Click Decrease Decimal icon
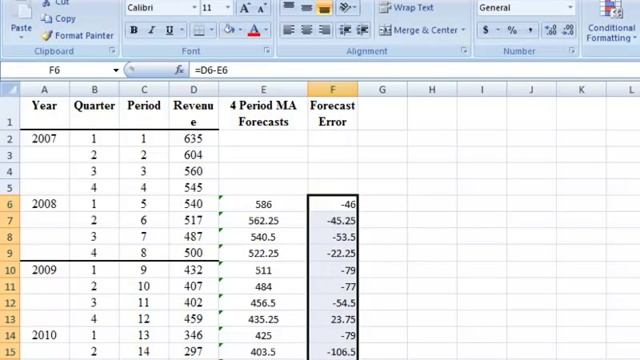The image size is (640, 360). click(568, 30)
